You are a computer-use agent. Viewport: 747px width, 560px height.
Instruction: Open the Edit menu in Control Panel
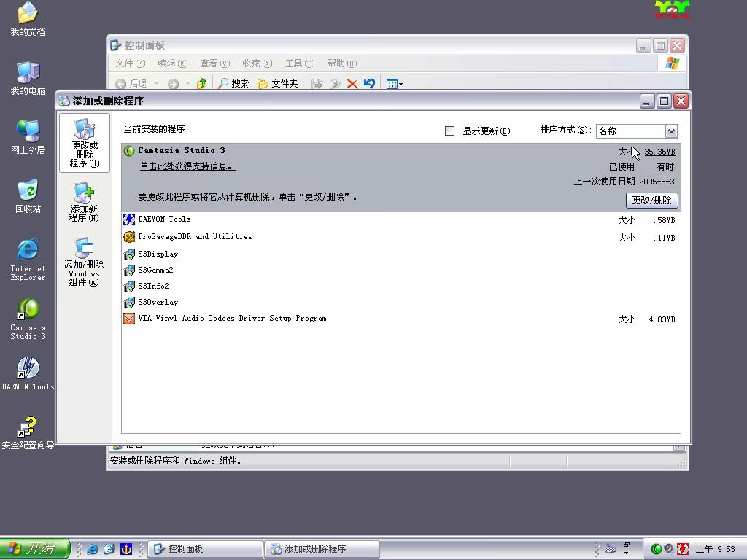tap(172, 63)
